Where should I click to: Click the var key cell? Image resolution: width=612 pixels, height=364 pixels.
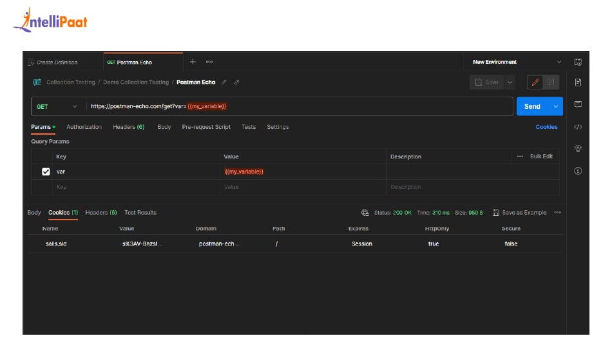136,171
